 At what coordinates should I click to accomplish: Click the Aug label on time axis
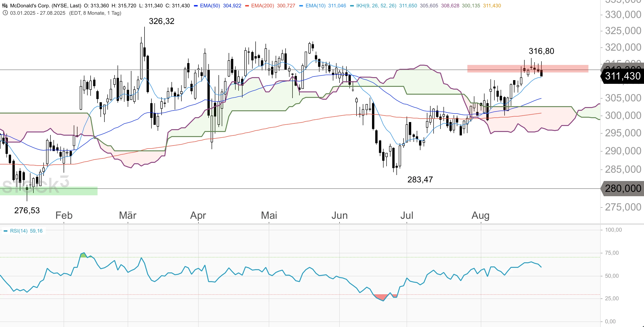[x=481, y=215]
